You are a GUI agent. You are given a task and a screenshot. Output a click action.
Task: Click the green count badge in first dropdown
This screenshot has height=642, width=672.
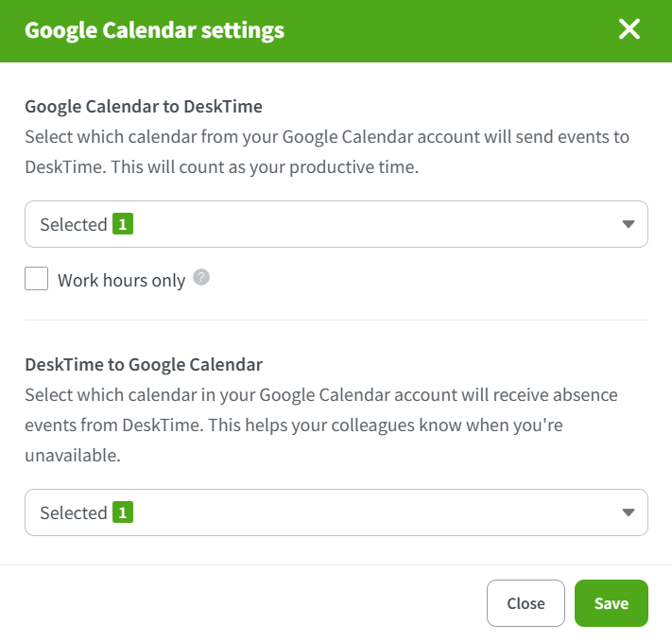pyautogui.click(x=122, y=224)
